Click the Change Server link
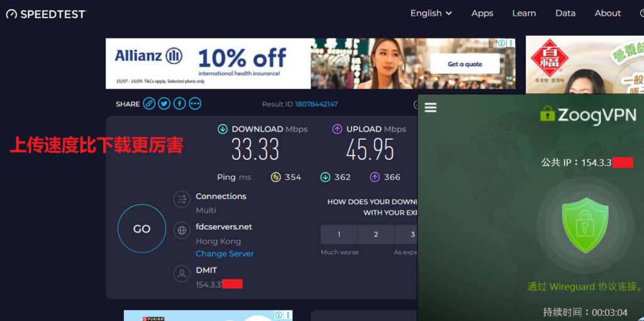This screenshot has width=644, height=321. pos(225,254)
